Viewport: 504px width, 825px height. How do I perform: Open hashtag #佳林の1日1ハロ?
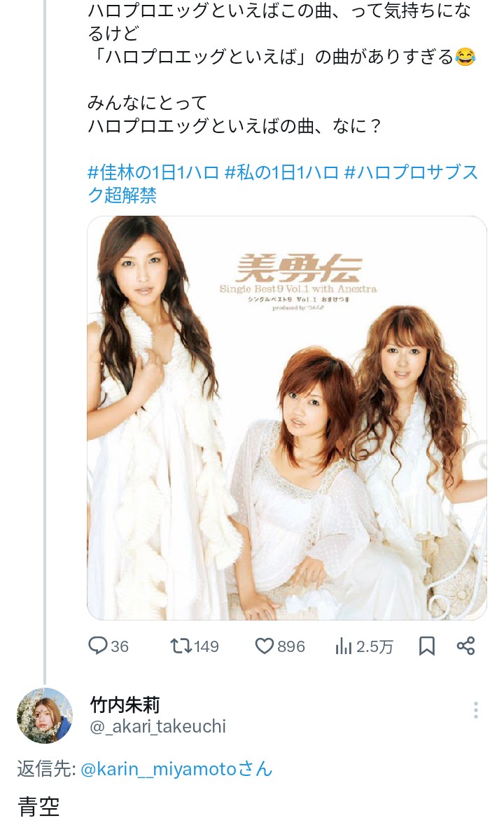[x=153, y=172]
